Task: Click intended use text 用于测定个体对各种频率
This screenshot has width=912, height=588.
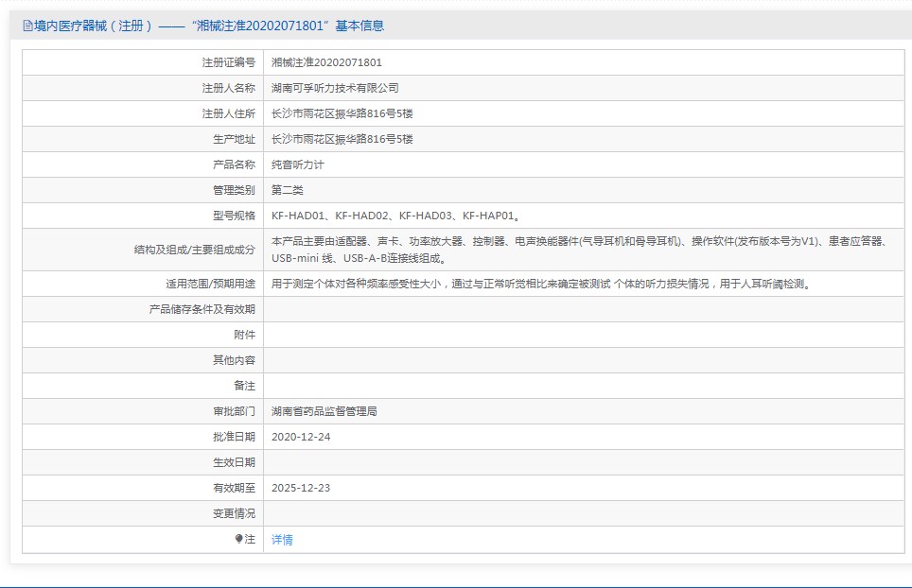Action: (x=541, y=285)
